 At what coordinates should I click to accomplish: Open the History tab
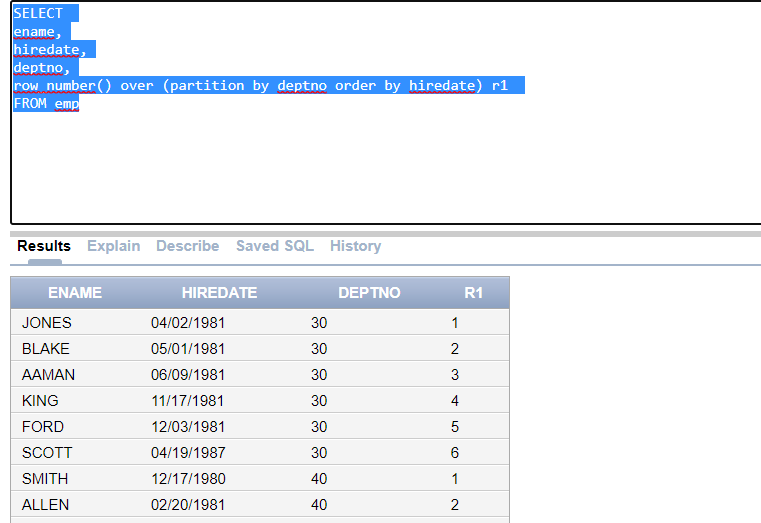pyautogui.click(x=355, y=246)
